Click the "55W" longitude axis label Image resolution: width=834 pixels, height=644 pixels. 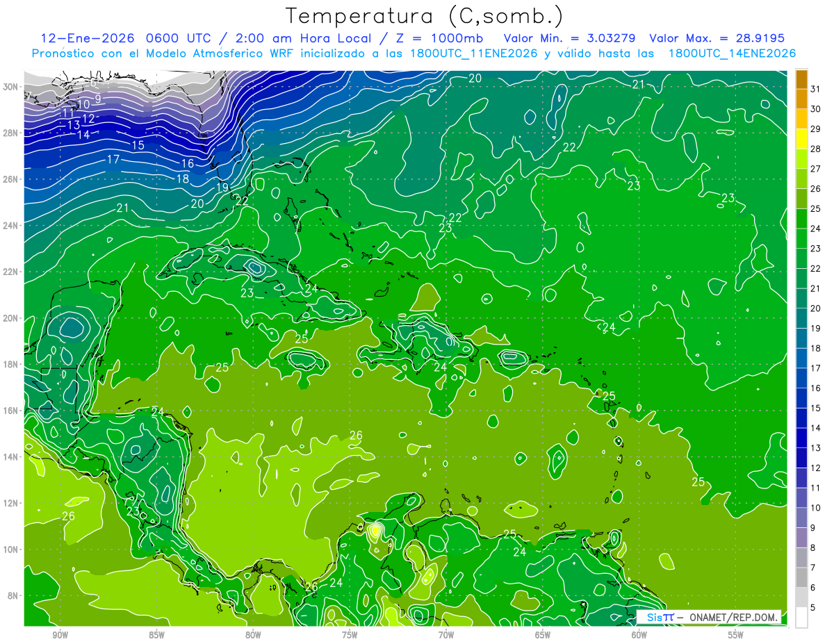pyautogui.click(x=736, y=635)
